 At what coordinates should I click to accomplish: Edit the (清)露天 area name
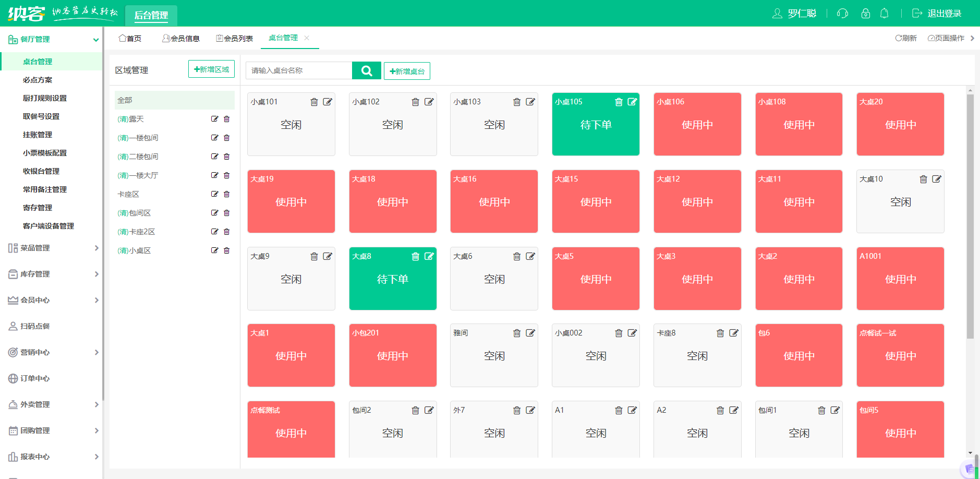coord(214,119)
